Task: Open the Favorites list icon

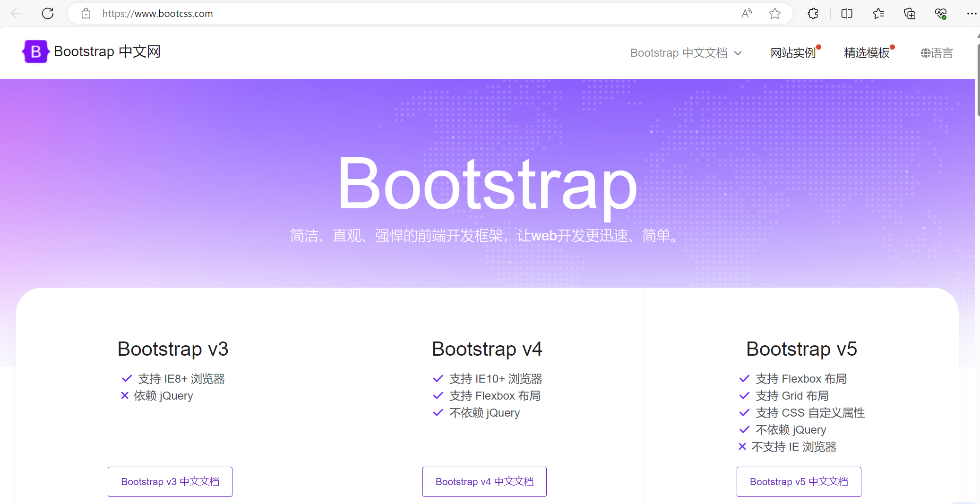Action: pyautogui.click(x=878, y=14)
